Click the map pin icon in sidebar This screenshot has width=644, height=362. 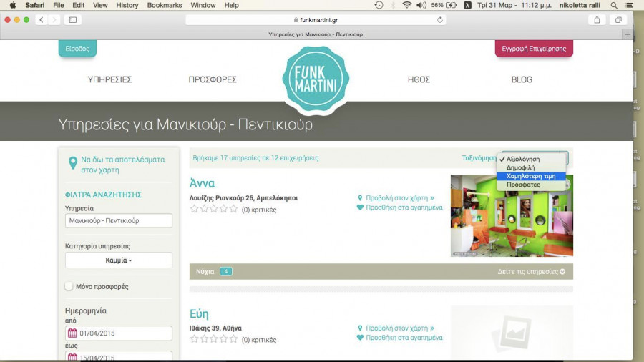[x=72, y=165]
